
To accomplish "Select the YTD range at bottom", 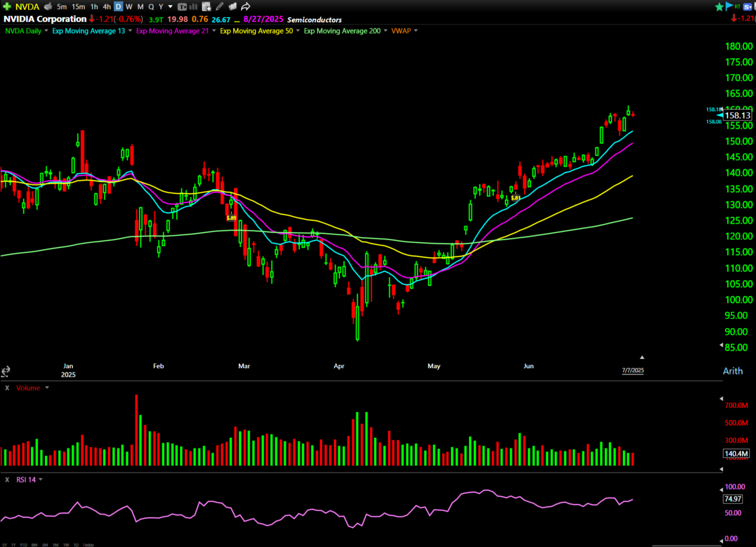I will 23,545.
